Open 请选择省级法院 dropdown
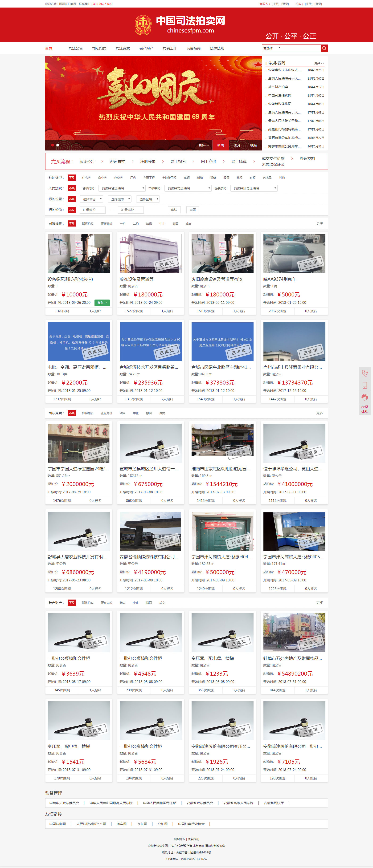The image size is (373, 868). pos(122,188)
